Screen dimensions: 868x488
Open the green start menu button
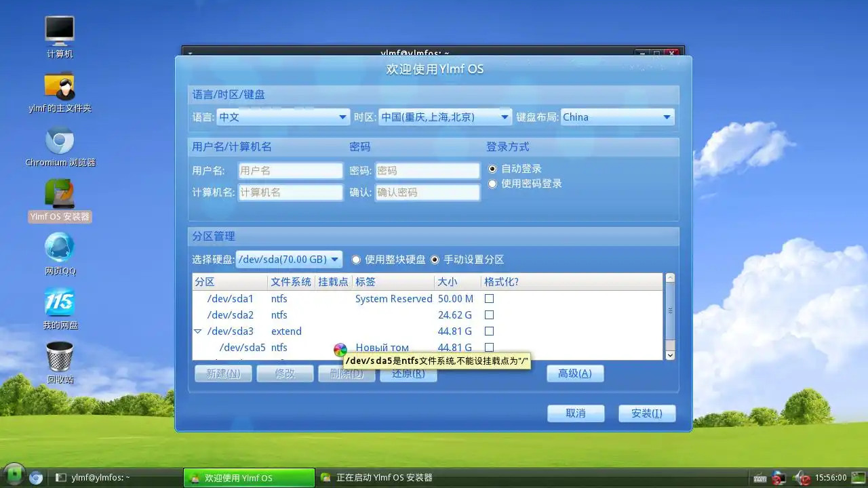point(14,476)
